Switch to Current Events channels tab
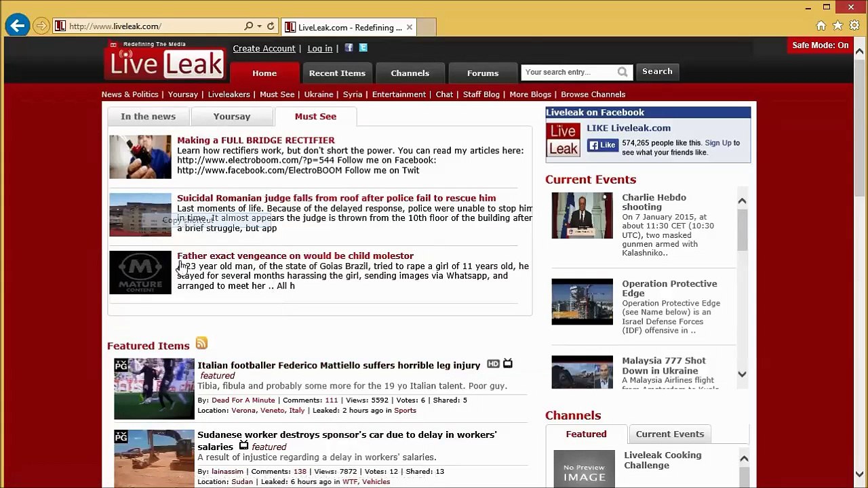This screenshot has height=488, width=868. coord(670,434)
